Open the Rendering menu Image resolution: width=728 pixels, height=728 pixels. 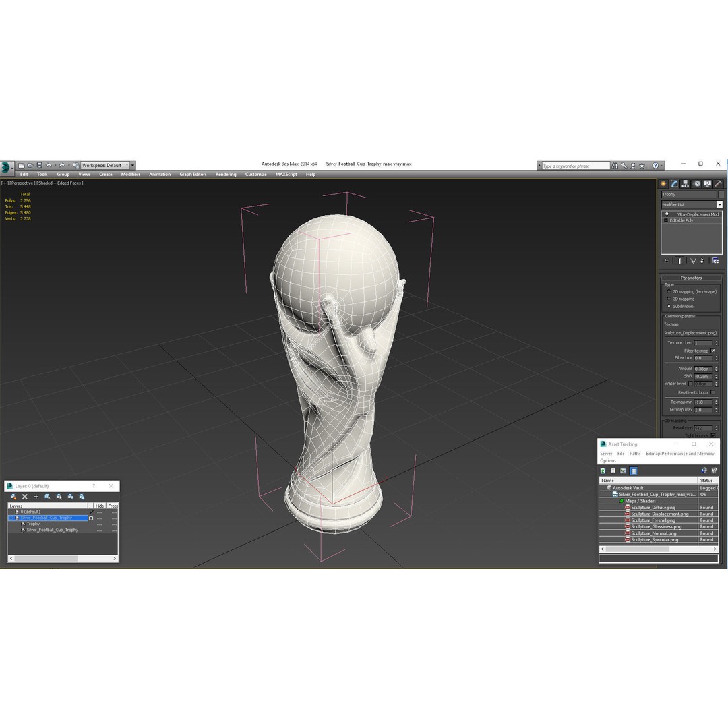226,175
